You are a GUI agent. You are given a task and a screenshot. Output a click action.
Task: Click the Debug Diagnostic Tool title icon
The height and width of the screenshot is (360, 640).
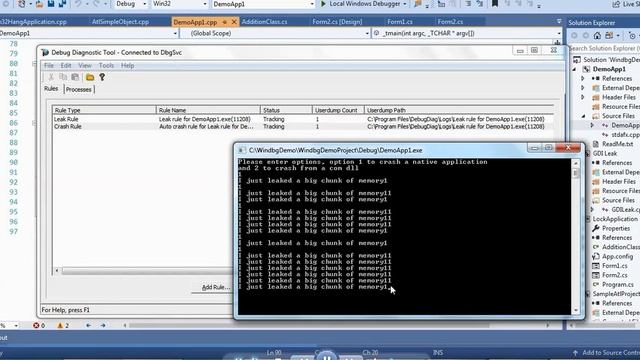pos(45,52)
